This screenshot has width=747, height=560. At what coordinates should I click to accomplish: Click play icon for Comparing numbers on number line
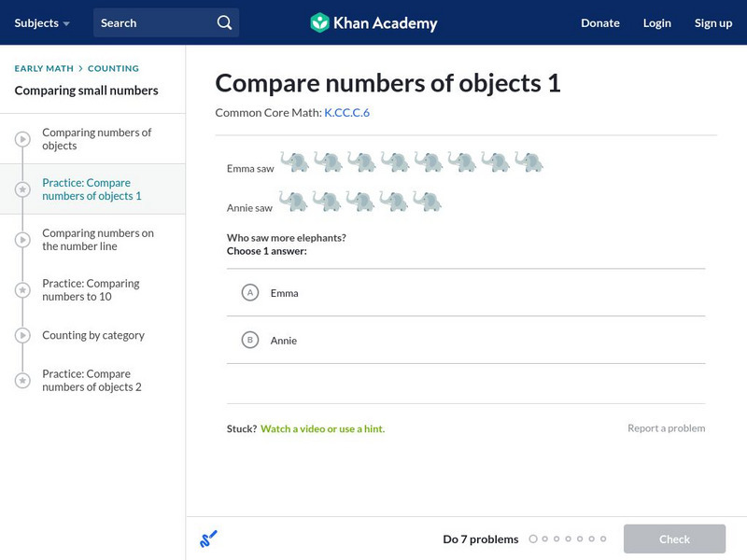pos(22,240)
